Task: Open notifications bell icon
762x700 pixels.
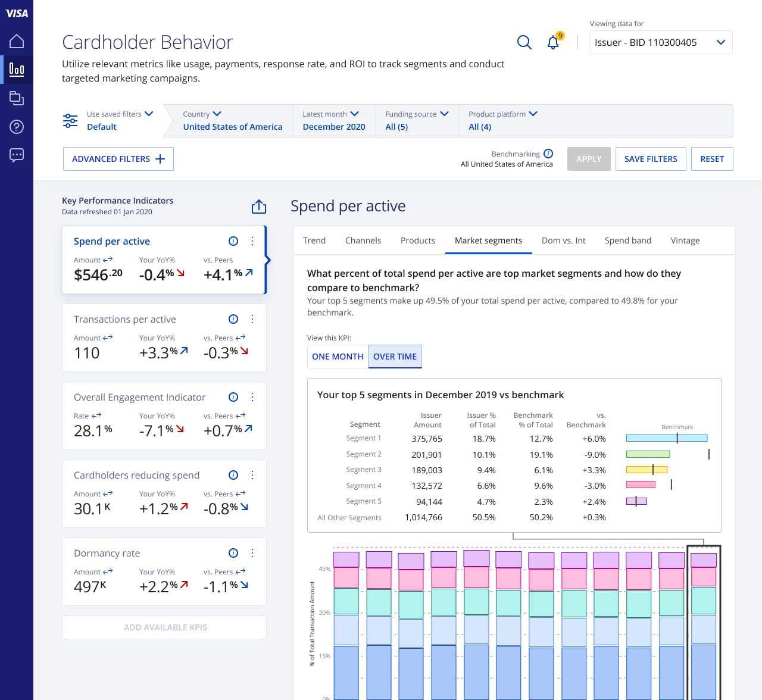Action: click(553, 42)
